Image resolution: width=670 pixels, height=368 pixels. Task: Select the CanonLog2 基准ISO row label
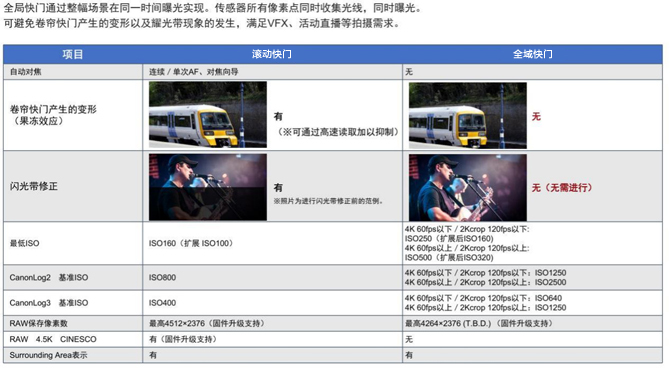[x=49, y=277]
